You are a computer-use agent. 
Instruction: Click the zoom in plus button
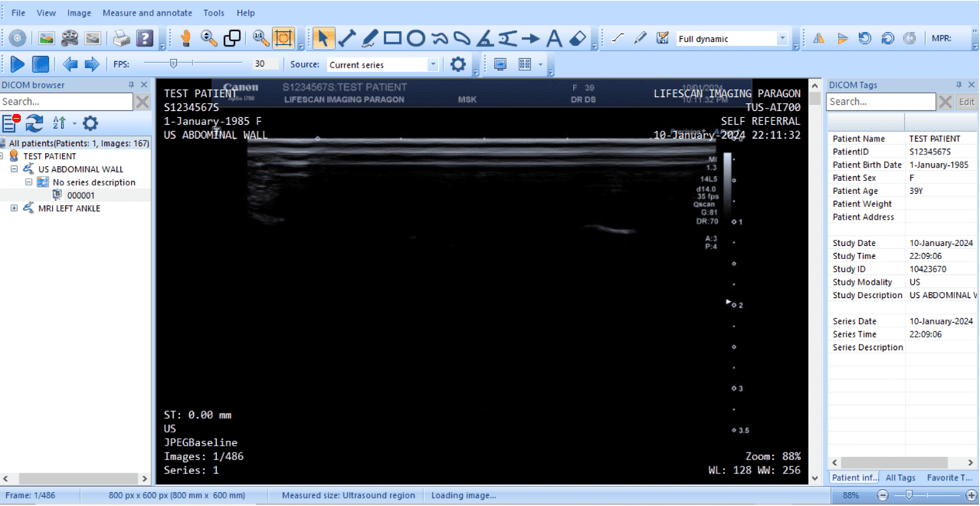pos(971,495)
